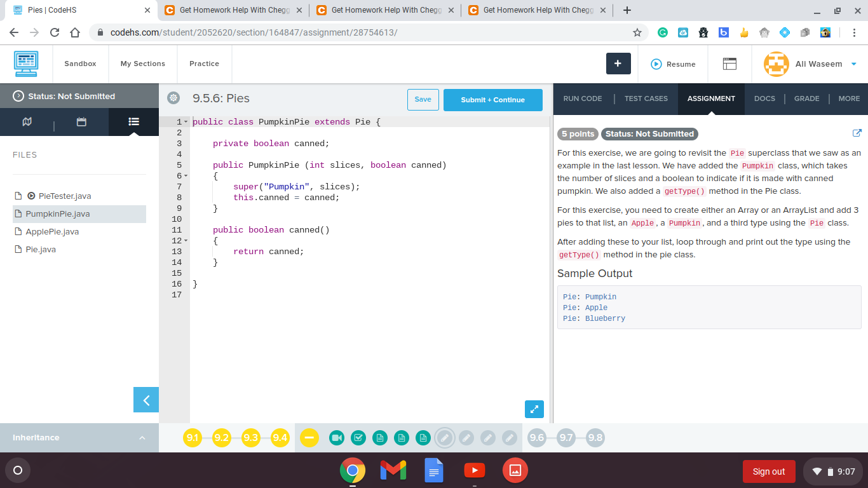Open the checkmark quiz icon in progress bar
The height and width of the screenshot is (488, 868).
click(x=358, y=438)
